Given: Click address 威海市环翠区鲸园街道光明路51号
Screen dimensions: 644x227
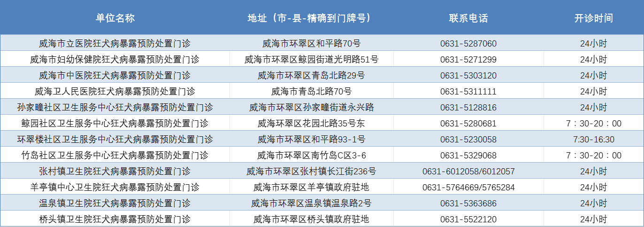Looking at the screenshot, I should click(x=311, y=60).
